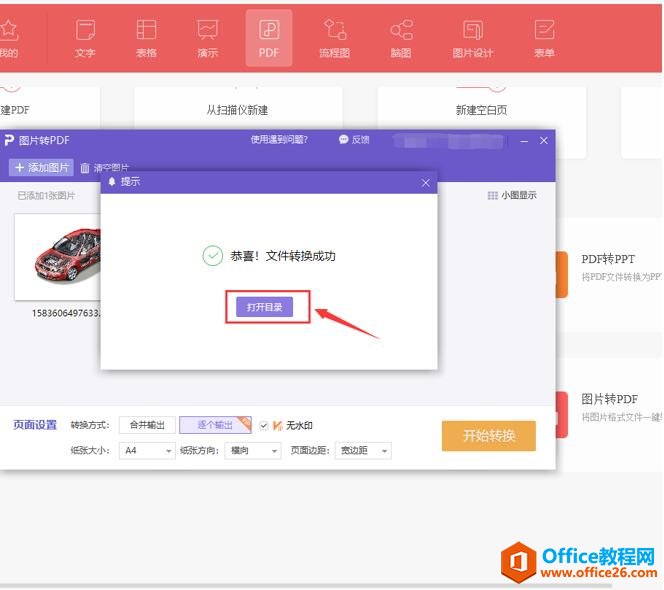Select the PDF tab
Image resolution: width=664 pixels, height=590 pixels.
click(268, 38)
